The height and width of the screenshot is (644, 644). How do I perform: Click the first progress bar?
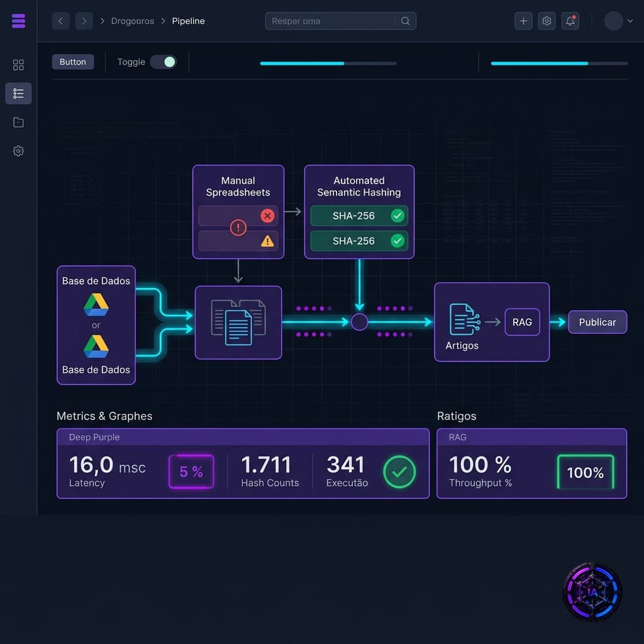point(328,64)
